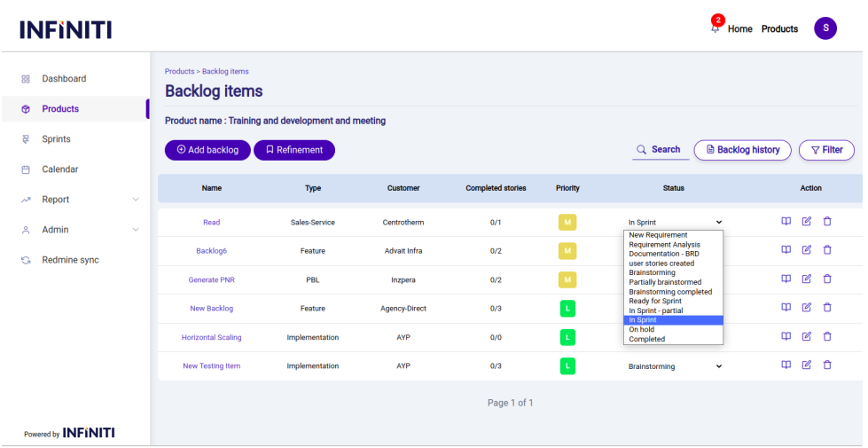Viewport: 868px width, 448px height.
Task: Open the notification bell icon
Action: [x=716, y=28]
